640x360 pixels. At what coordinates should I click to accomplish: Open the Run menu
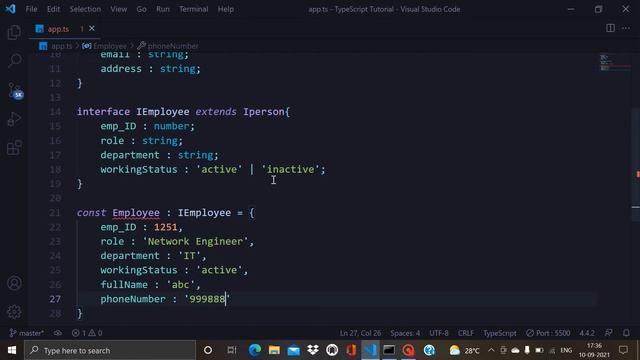tap(162, 9)
